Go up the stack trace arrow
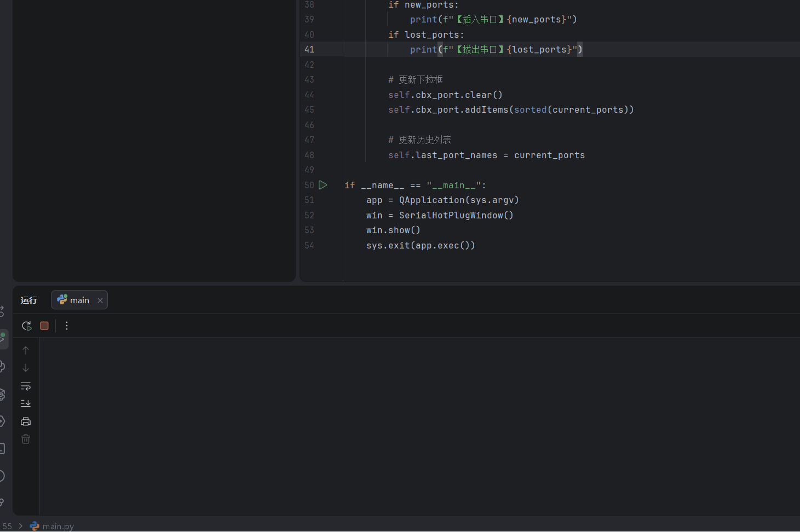Screen dimensions: 800x532 coord(26,350)
